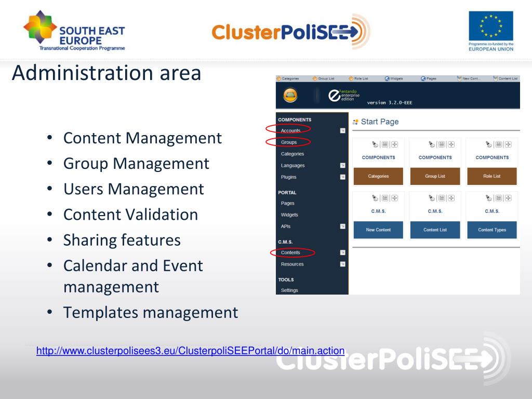Open the Group List shortcut in top bar

point(324,78)
